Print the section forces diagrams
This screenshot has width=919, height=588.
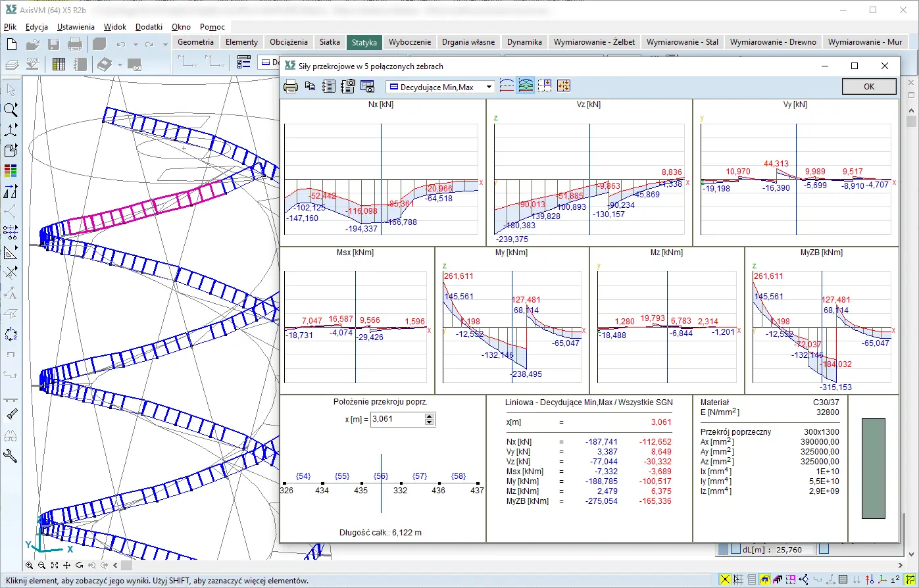click(291, 86)
